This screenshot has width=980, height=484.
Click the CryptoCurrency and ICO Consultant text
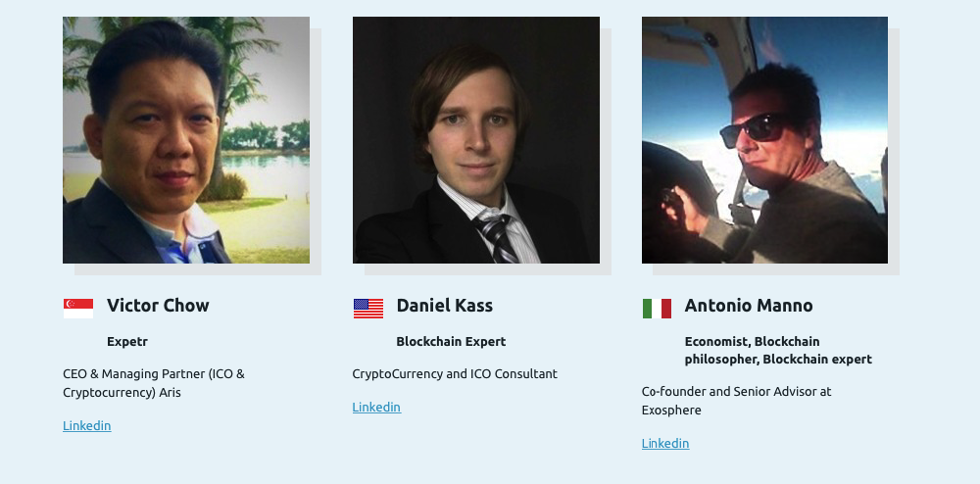tap(455, 374)
